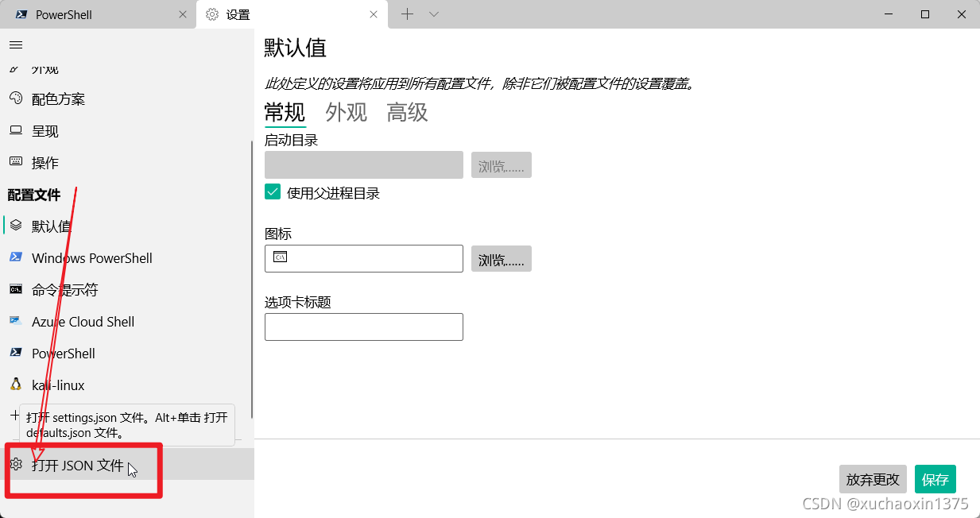The image size is (980, 518).
Task: Open the hamburger navigation menu
Action: pos(16,45)
